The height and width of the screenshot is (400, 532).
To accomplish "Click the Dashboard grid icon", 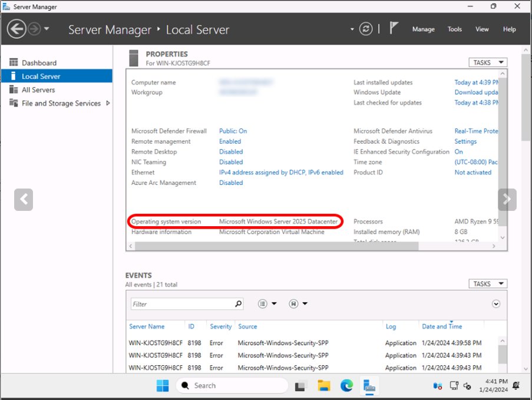I will 14,62.
